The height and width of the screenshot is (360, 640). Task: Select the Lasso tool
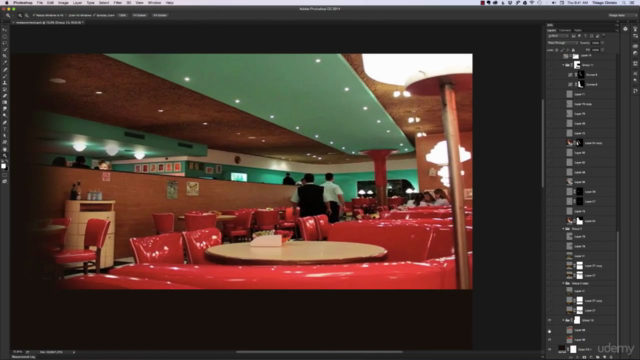pos(5,43)
